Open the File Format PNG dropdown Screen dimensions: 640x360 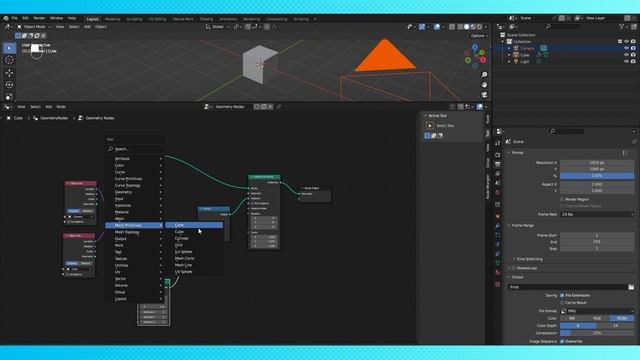(x=598, y=311)
